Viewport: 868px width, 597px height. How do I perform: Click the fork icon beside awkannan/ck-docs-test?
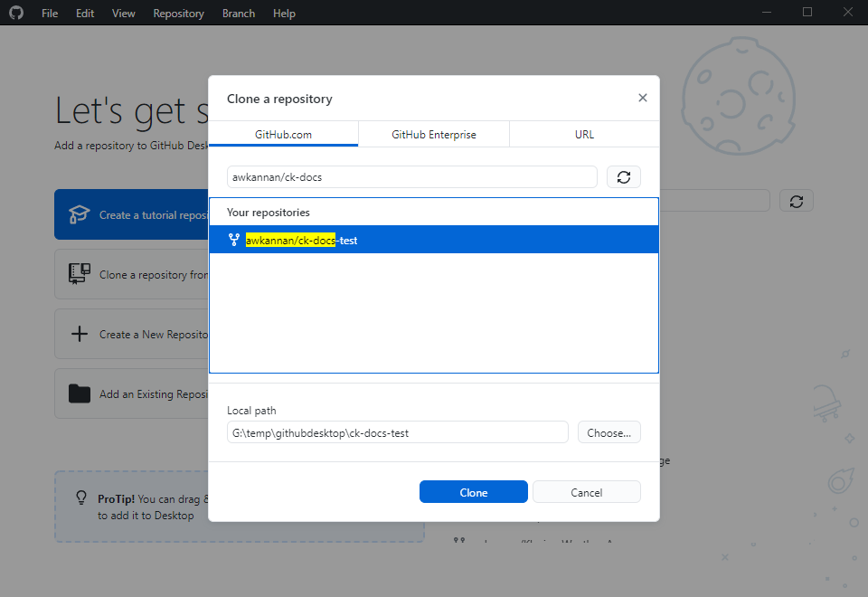[x=233, y=240]
